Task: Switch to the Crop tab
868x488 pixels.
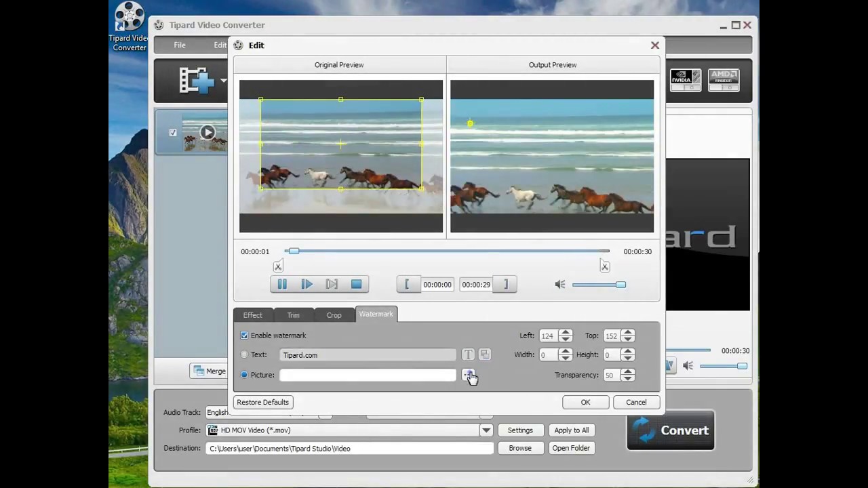Action: pyautogui.click(x=334, y=315)
